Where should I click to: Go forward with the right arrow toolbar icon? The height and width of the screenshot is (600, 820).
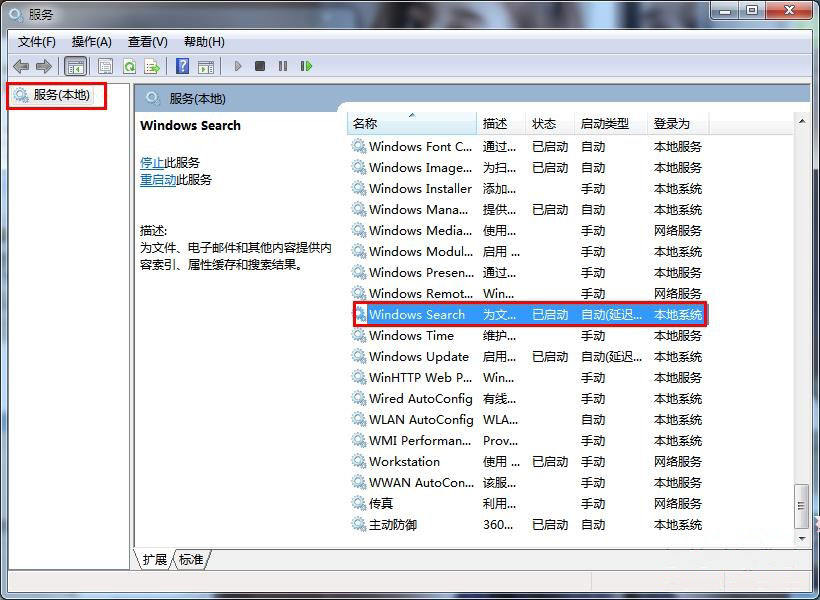[x=43, y=66]
